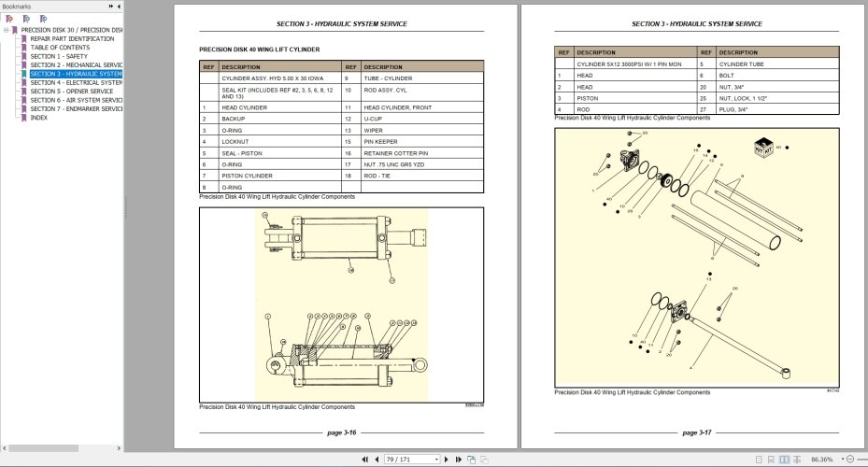Image resolution: width=868 pixels, height=467 pixels.
Task: Click the bookmarks scrollbar right arrow
Action: pyautogui.click(x=119, y=448)
